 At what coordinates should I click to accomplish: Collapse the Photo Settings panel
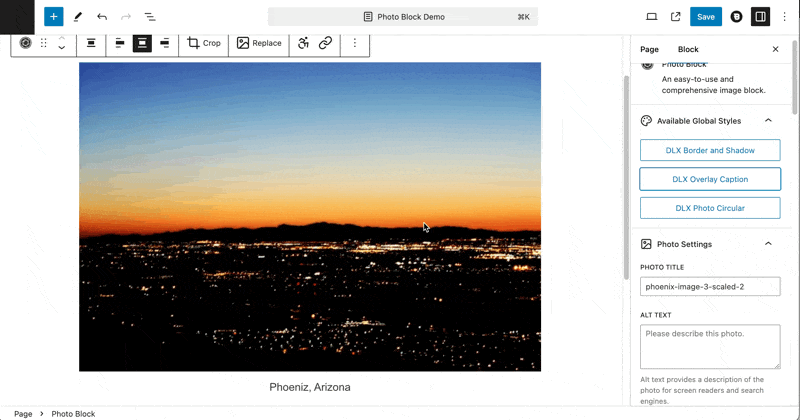coord(768,244)
